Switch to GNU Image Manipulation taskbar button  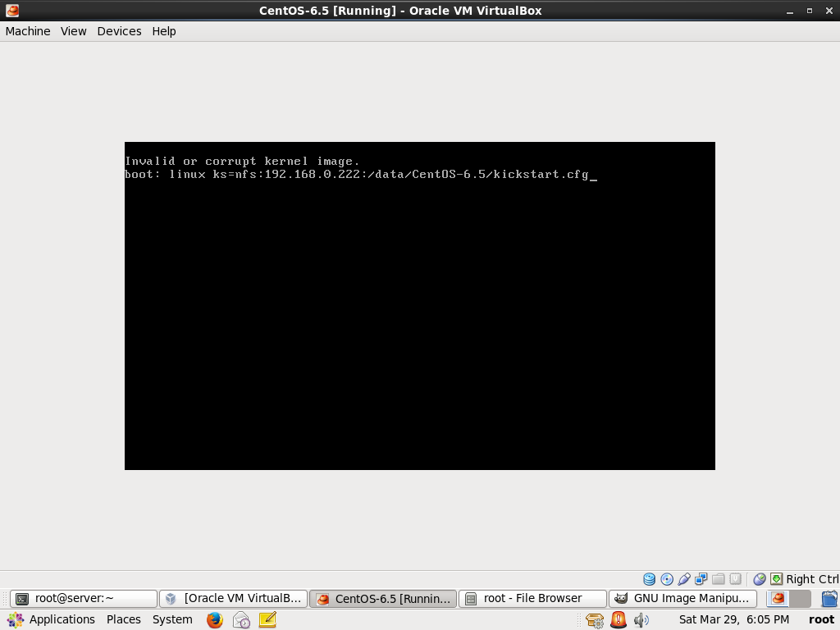click(x=683, y=598)
